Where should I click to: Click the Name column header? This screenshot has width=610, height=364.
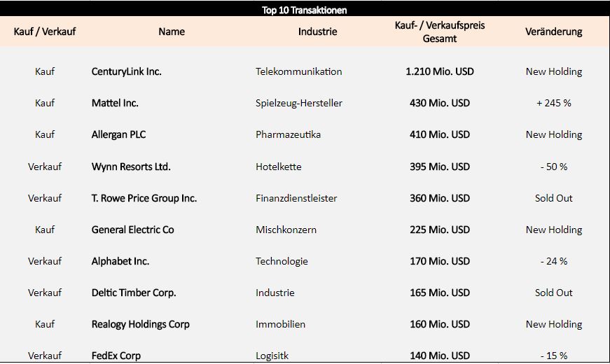tap(172, 31)
